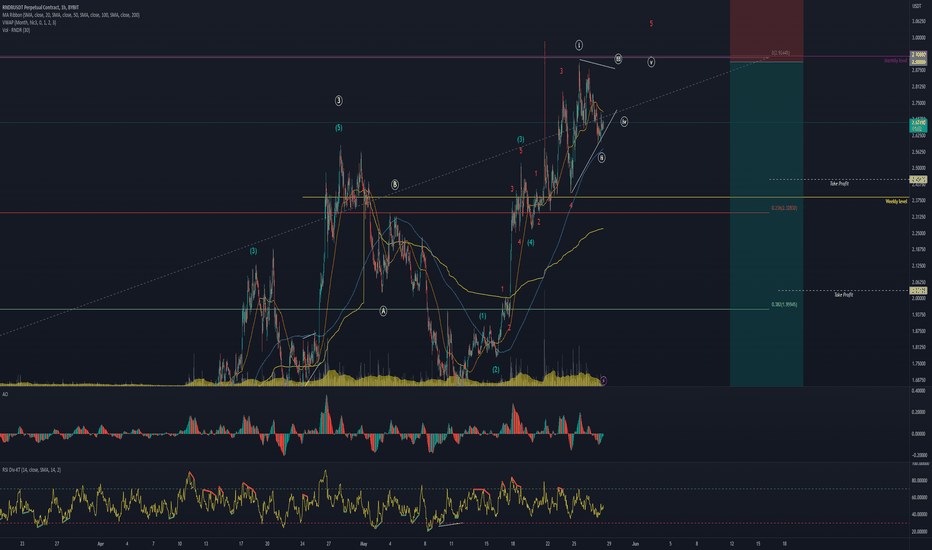Click the teal (2) wave label at bottom
The width and height of the screenshot is (932, 550).
(x=496, y=370)
